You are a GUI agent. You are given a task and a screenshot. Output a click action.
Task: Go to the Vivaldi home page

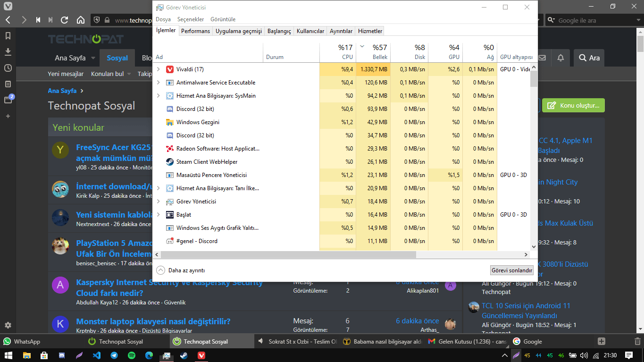pyautogui.click(x=81, y=20)
